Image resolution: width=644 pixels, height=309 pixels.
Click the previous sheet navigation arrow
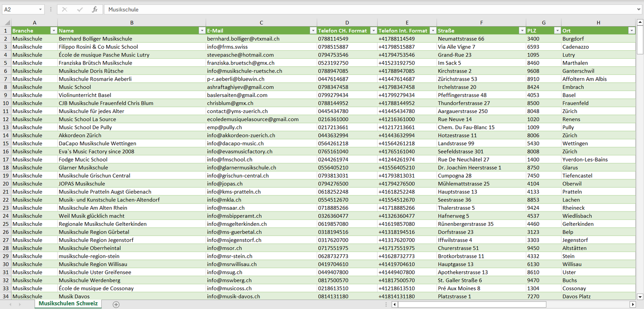point(9,305)
